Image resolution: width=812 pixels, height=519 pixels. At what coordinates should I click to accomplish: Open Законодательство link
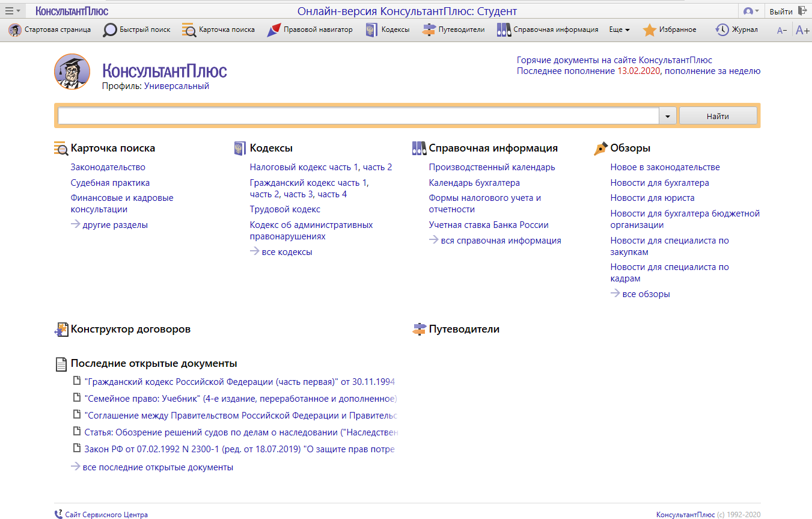coord(108,167)
